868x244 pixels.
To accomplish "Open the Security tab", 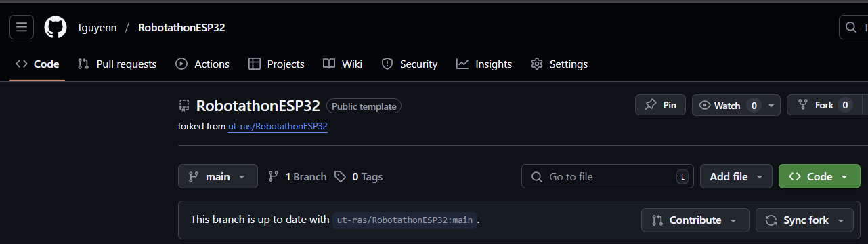I will coord(410,64).
